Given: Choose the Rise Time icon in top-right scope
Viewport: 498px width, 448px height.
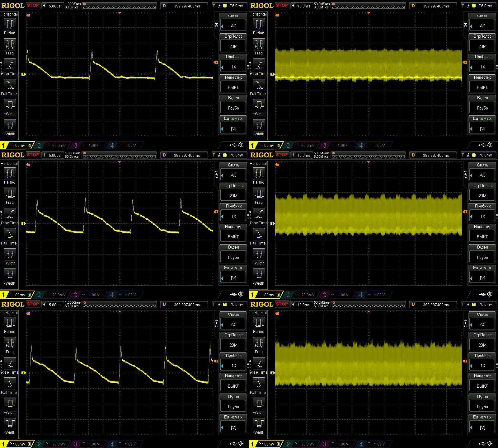Looking at the screenshot, I should (259, 65).
